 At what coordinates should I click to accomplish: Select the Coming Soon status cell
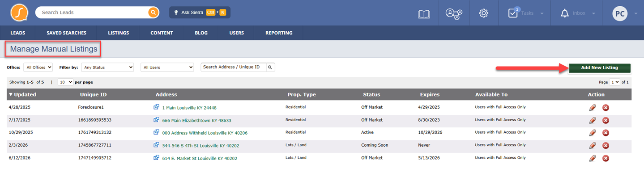tap(375, 145)
